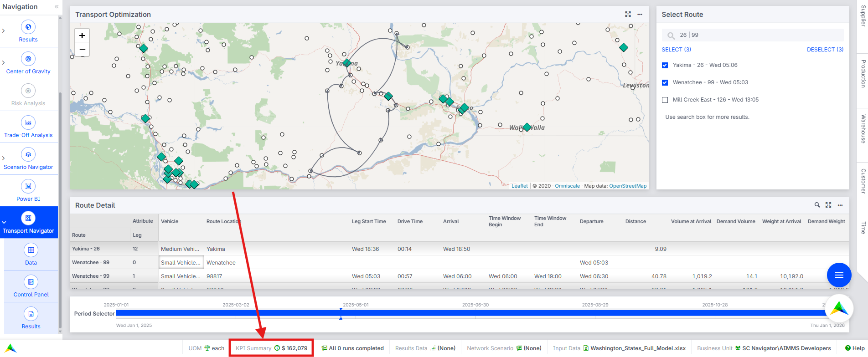This screenshot has width=868, height=357.
Task: Click the route search field showing 26 | 99
Action: pos(753,35)
